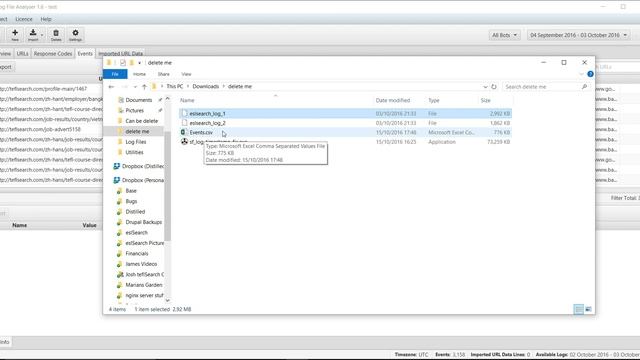Switch to the Events tab
This screenshot has width=640, height=360.
pos(85,53)
